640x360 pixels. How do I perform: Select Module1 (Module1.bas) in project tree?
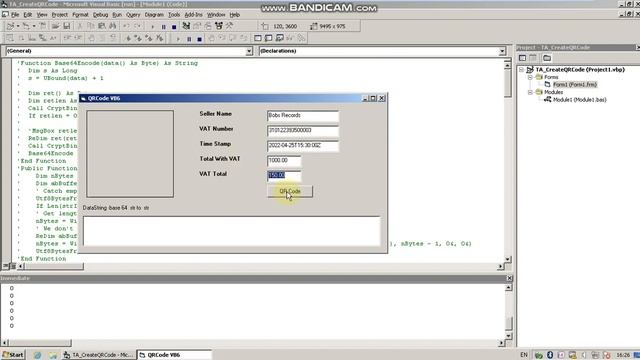click(x=580, y=100)
